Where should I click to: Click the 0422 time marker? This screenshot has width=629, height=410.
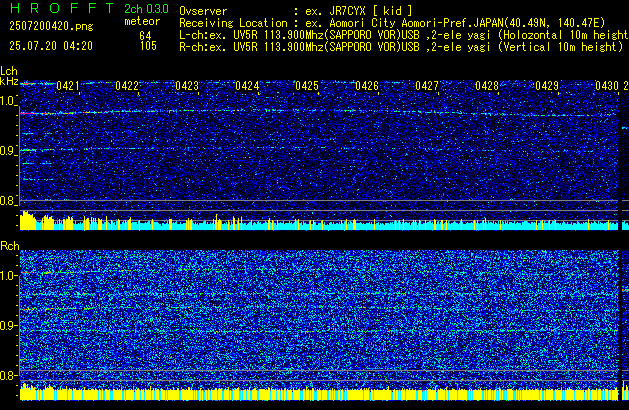click(x=127, y=86)
